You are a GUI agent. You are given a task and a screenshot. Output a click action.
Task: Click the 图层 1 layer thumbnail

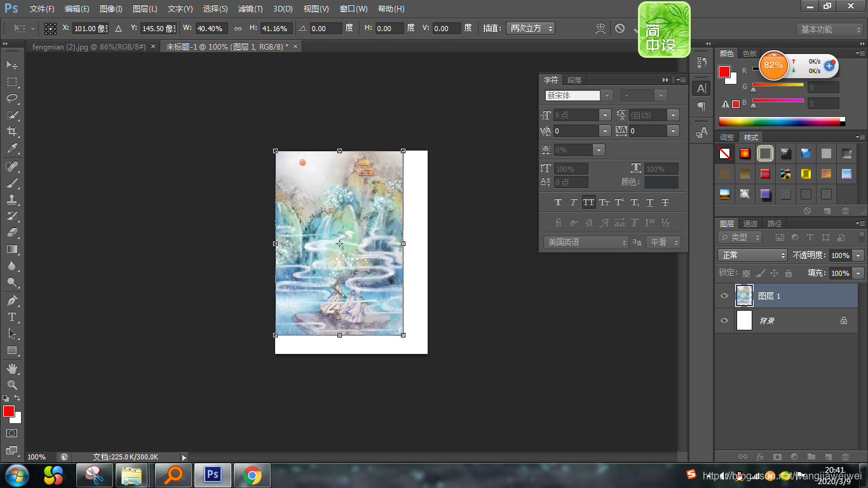click(744, 296)
